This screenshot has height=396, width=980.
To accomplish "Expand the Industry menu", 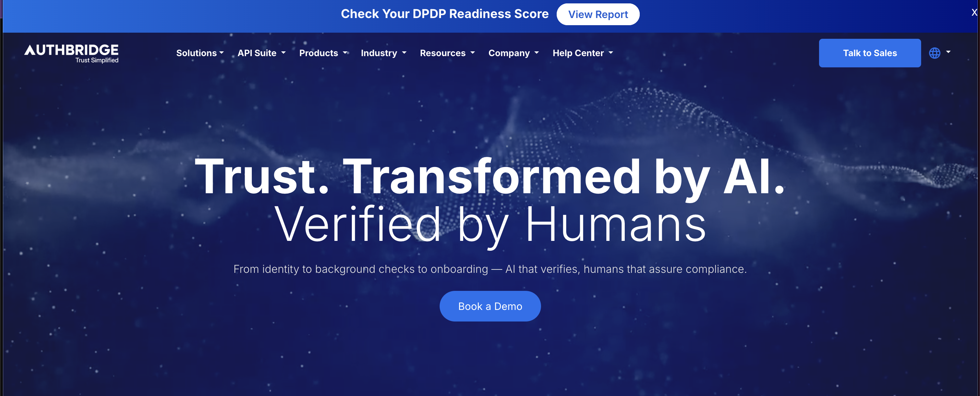I will pyautogui.click(x=383, y=53).
